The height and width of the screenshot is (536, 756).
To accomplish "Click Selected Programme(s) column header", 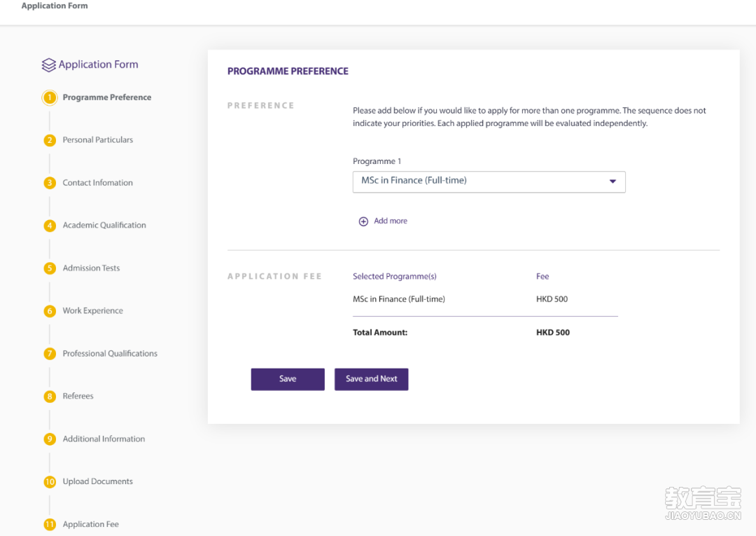I will click(394, 277).
